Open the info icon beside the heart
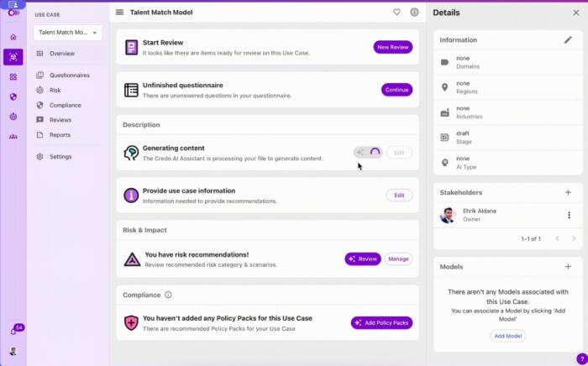588x366 pixels. pyautogui.click(x=414, y=12)
